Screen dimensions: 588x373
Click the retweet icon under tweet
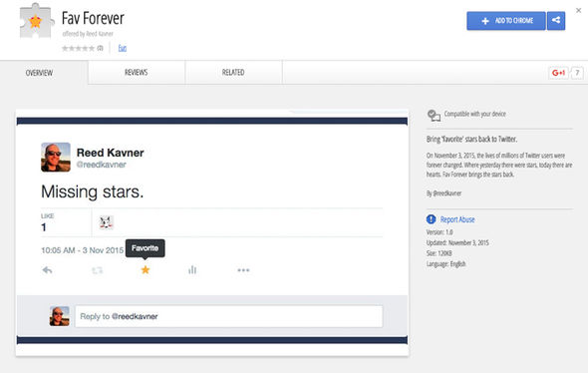tap(97, 270)
